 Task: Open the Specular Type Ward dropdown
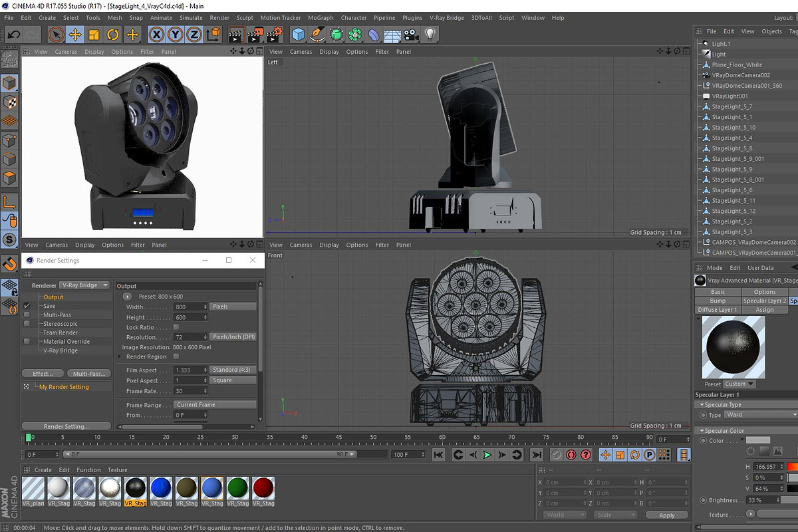pos(761,415)
